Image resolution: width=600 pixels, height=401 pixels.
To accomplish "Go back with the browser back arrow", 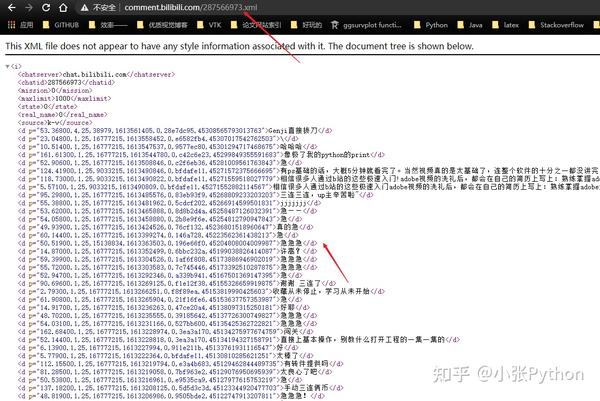I will pos(11,7).
